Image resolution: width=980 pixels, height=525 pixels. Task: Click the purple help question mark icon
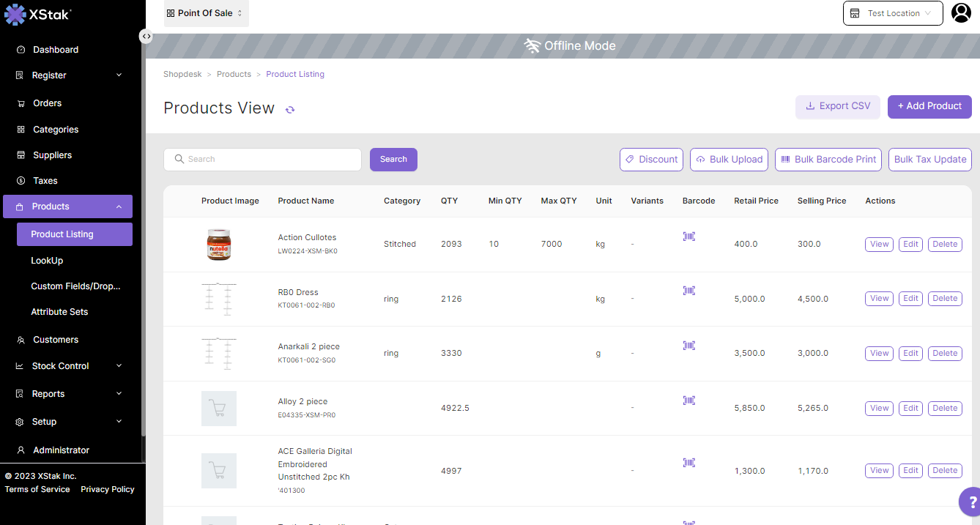tap(972, 502)
